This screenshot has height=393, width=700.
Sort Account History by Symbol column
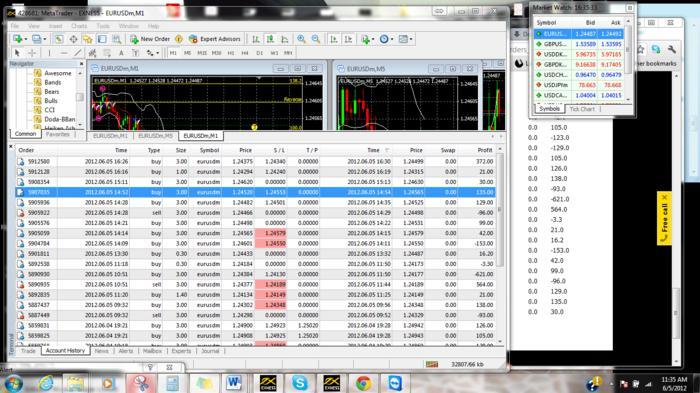(x=209, y=151)
